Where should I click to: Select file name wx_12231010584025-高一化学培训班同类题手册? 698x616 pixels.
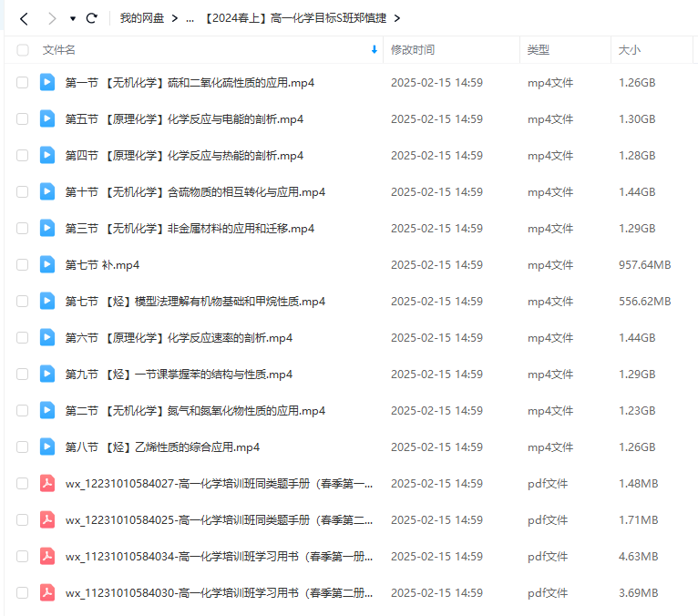click(x=219, y=520)
